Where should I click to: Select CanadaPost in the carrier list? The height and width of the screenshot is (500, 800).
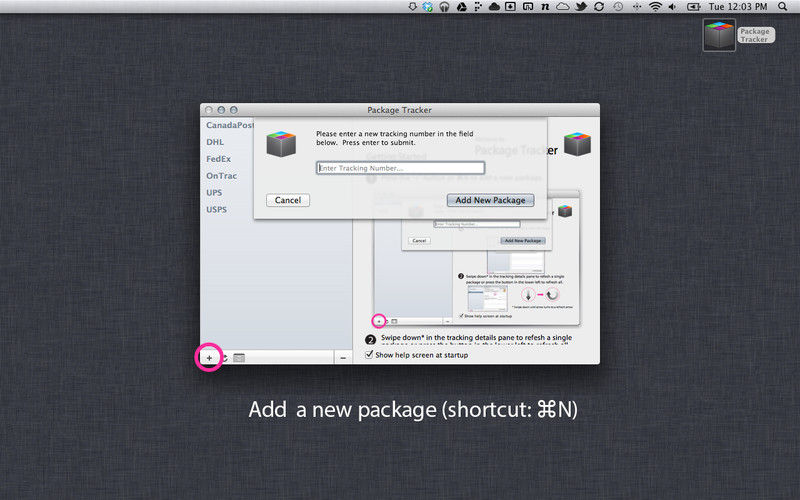(230, 125)
